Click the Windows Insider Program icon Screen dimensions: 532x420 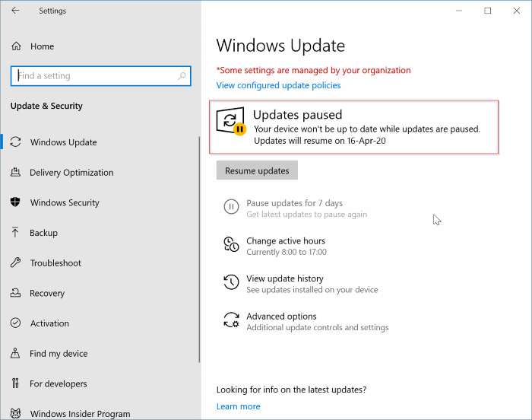pos(16,413)
